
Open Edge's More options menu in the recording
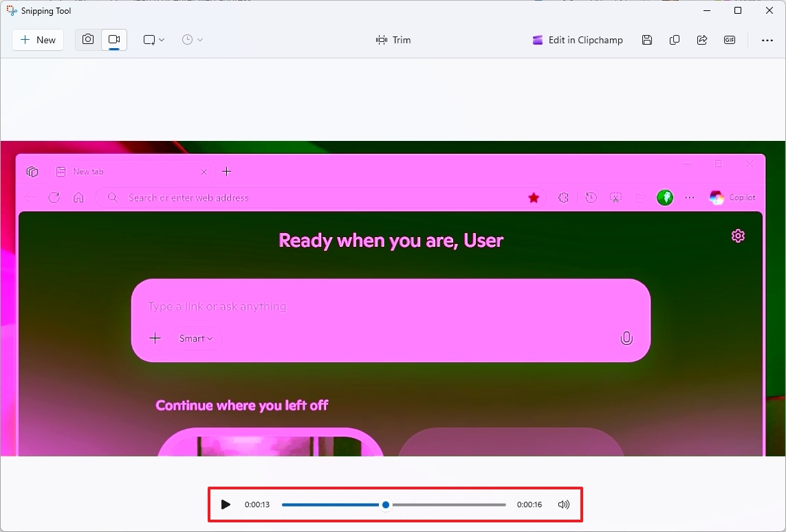pos(690,197)
